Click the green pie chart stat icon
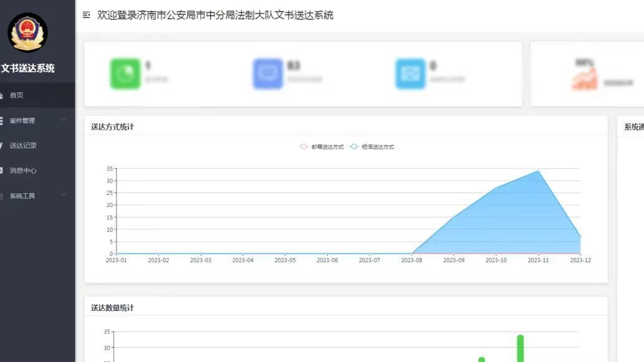 (x=126, y=74)
